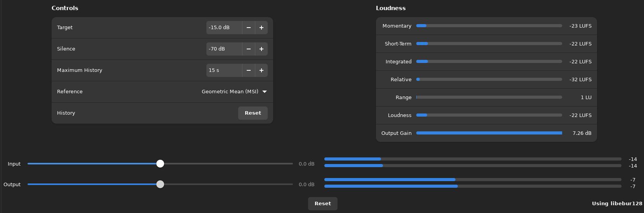Focus the Target dB input field
Screen dimensions: 644x213
click(x=224, y=28)
